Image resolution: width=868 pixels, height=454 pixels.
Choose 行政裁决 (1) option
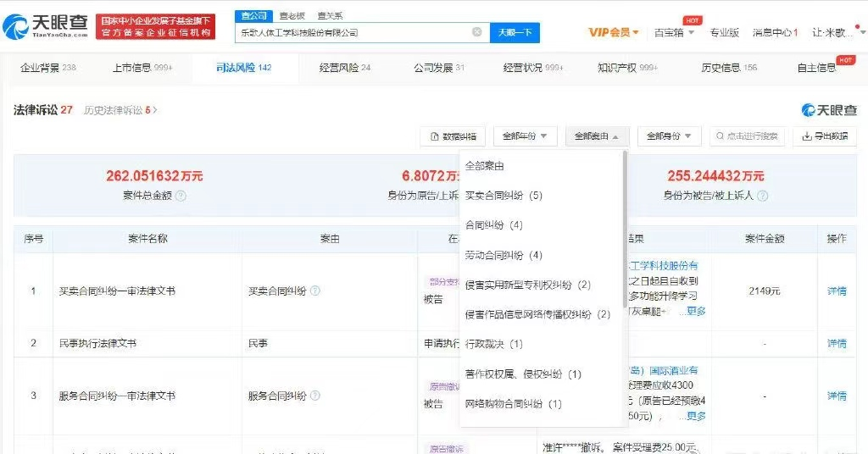coord(494,344)
